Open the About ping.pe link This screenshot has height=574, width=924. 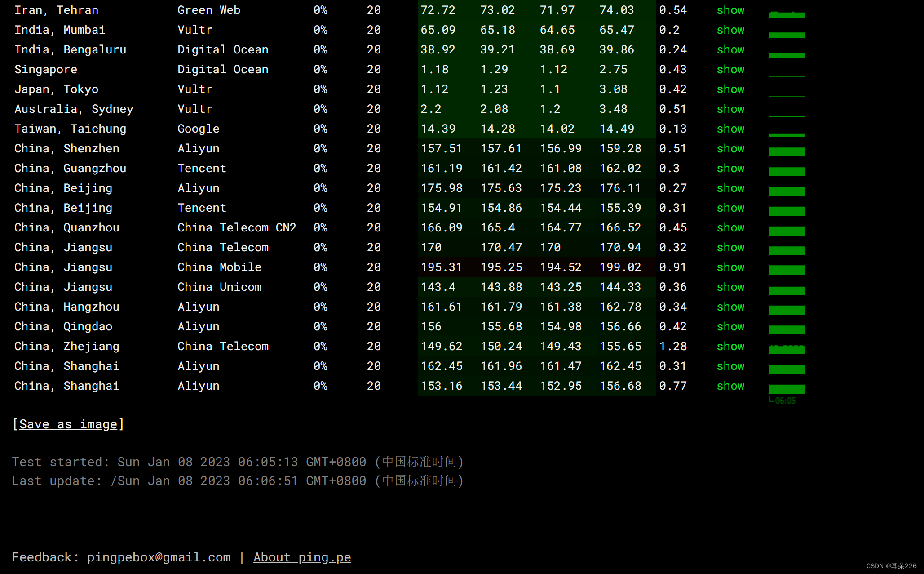pyautogui.click(x=302, y=557)
